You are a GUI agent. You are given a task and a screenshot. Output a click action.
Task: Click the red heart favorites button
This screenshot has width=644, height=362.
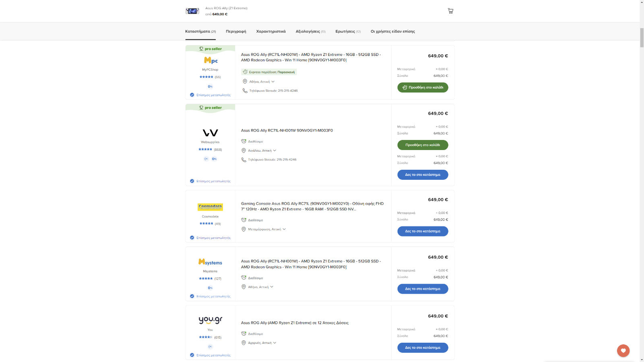point(623,351)
